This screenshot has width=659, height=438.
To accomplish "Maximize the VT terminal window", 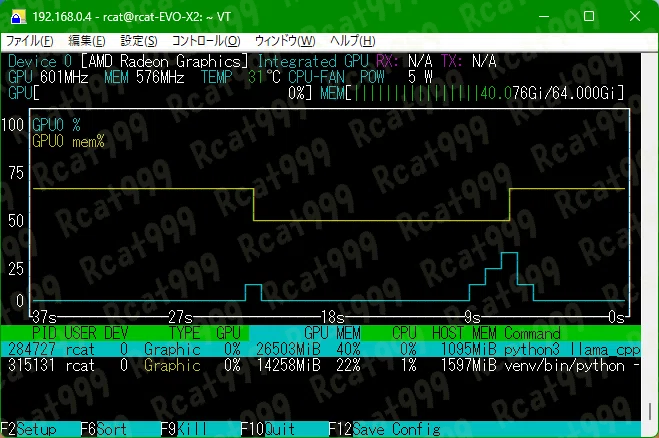I will coord(589,16).
